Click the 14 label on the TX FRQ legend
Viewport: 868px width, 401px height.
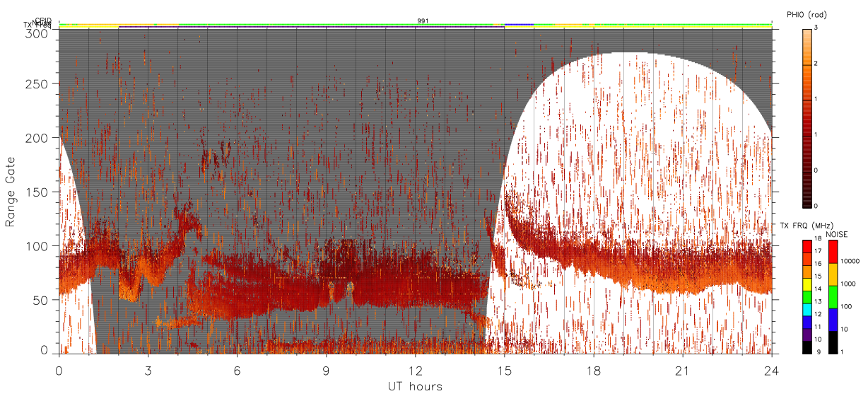point(818,289)
